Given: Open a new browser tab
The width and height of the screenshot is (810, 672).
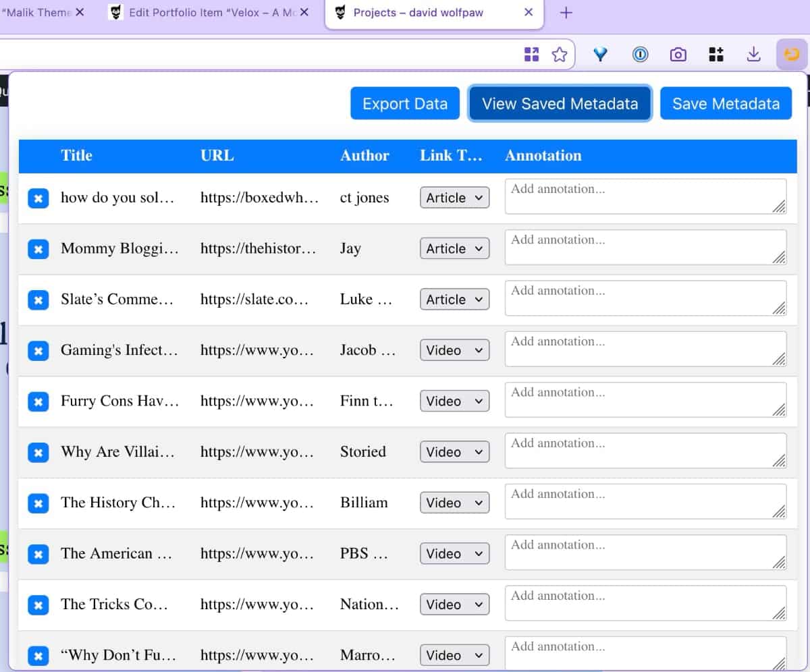Looking at the screenshot, I should [566, 13].
